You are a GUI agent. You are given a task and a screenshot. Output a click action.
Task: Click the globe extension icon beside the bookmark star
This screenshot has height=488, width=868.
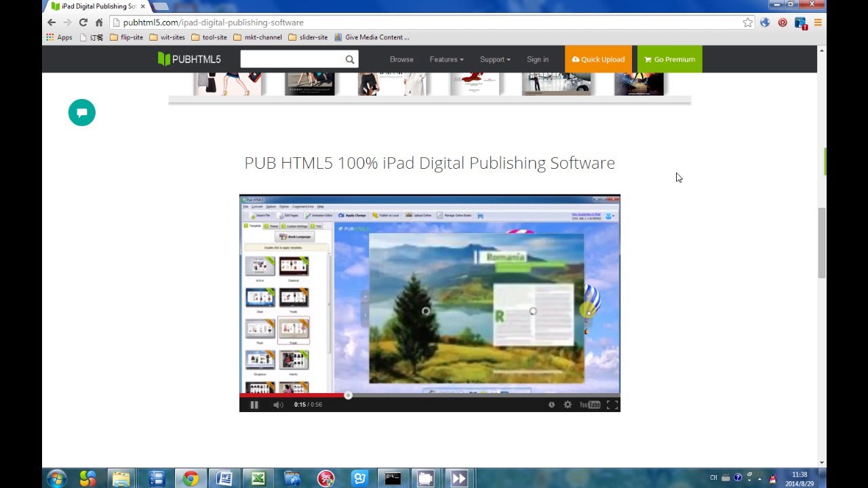[765, 22]
